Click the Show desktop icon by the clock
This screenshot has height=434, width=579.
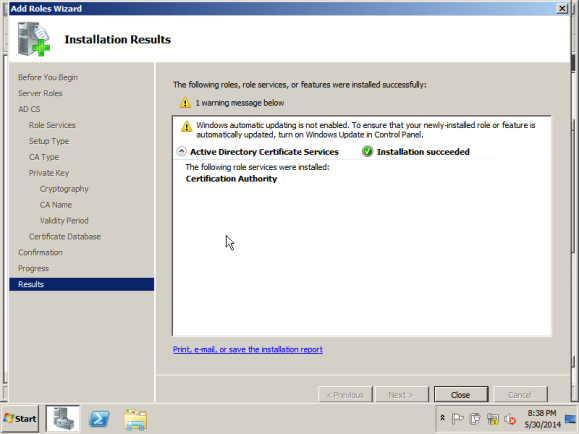point(571,419)
